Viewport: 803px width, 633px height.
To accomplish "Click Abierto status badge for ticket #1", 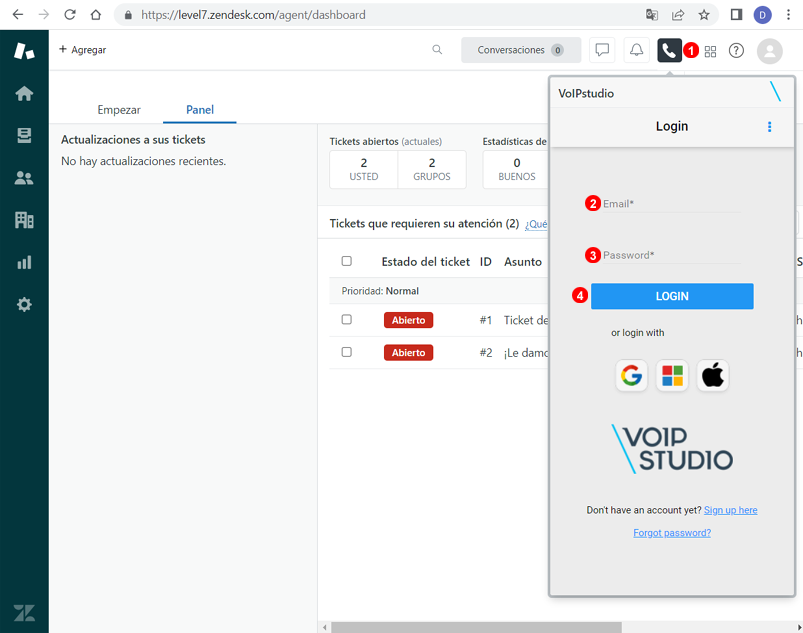I will pyautogui.click(x=408, y=320).
